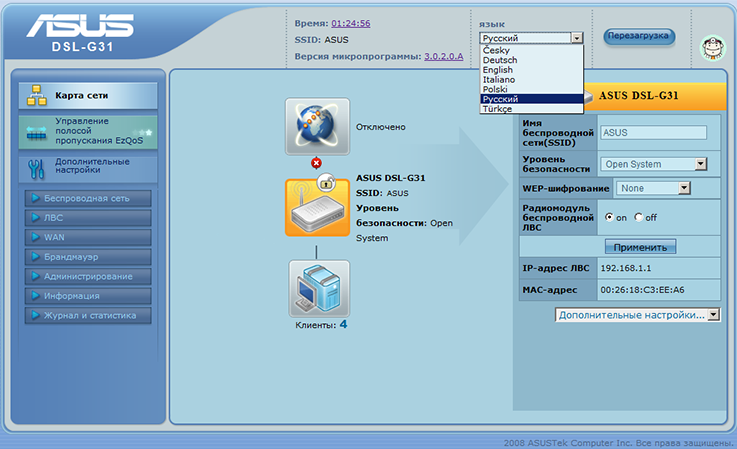Select highlighted Русский in language list

[532, 99]
